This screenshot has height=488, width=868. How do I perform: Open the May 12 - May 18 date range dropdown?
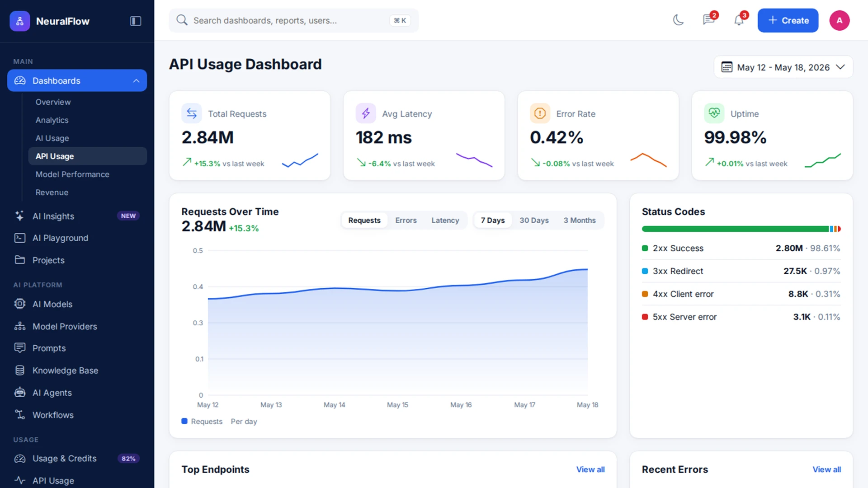tap(783, 67)
